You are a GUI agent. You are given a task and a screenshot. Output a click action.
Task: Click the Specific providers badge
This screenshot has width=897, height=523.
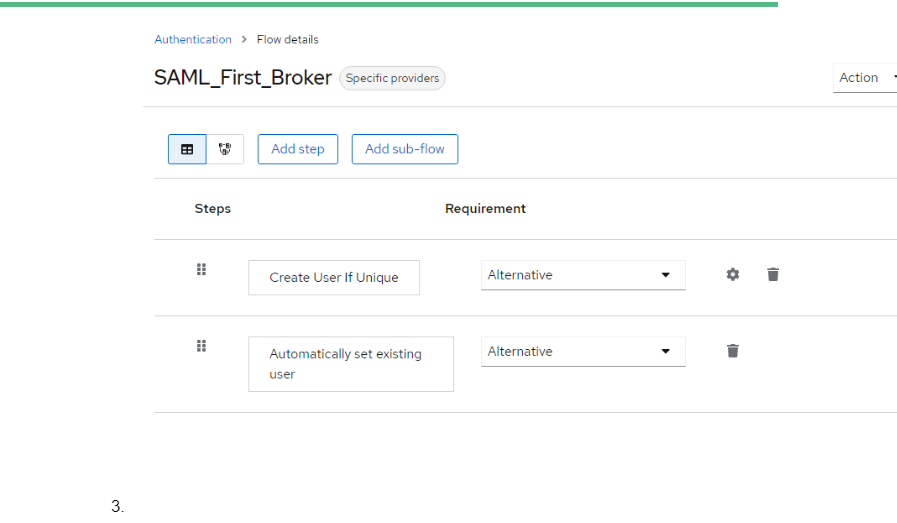pos(392,78)
